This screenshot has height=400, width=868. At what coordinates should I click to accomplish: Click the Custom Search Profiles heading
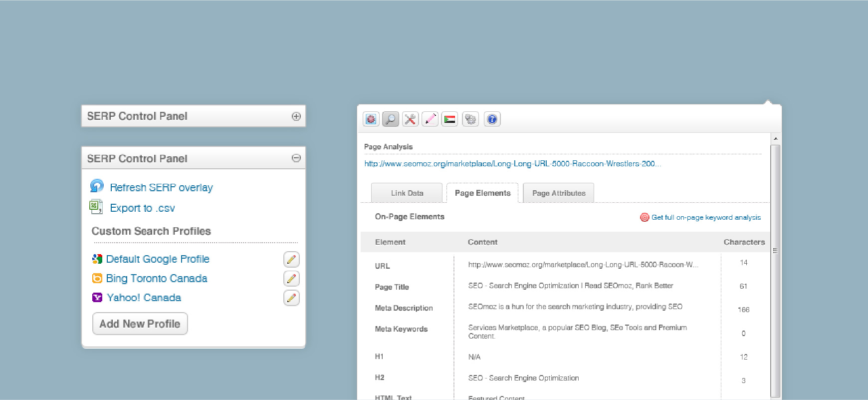click(151, 231)
